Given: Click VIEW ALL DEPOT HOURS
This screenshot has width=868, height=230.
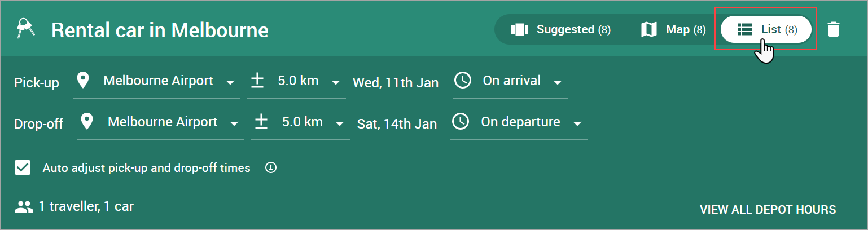Looking at the screenshot, I should point(768,210).
